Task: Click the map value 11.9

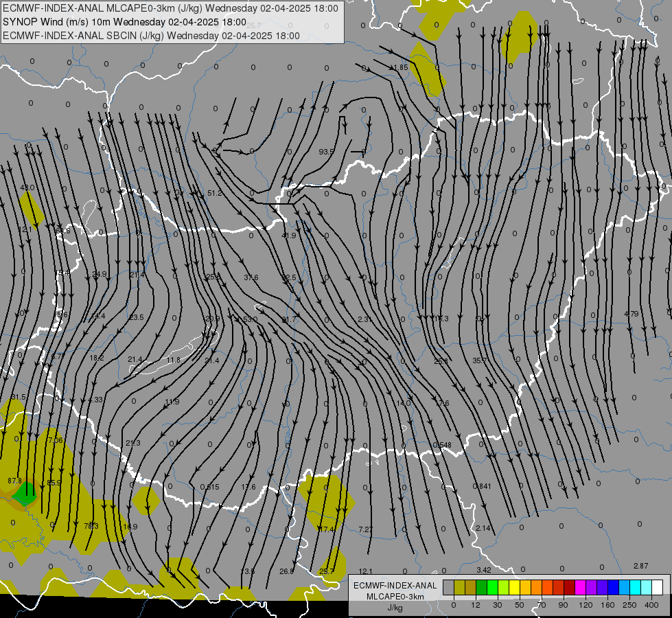Action: (172, 402)
